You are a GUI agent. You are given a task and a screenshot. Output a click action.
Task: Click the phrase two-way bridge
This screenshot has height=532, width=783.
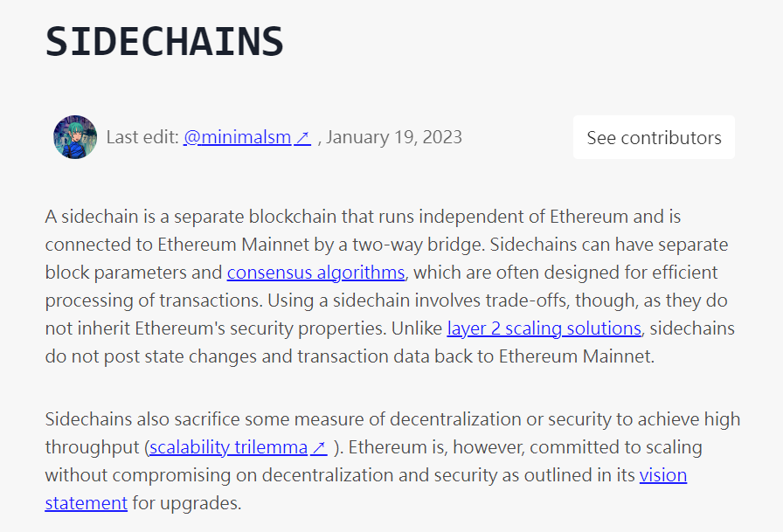pos(418,245)
